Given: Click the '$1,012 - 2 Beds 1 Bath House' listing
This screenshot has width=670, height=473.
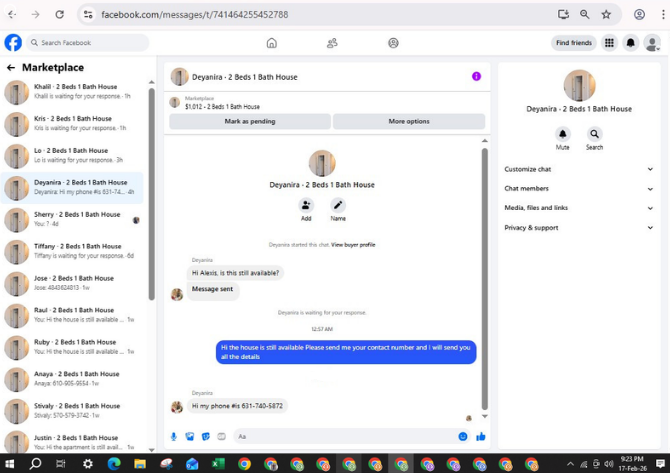Looking at the screenshot, I should [x=222, y=107].
